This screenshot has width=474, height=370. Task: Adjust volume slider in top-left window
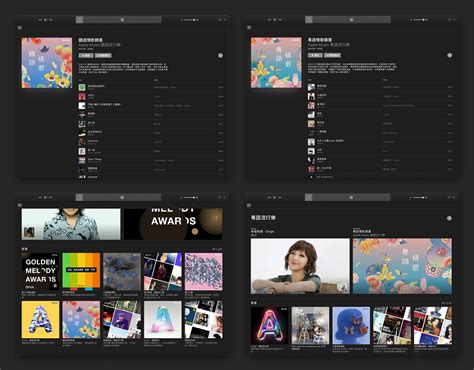coord(190,20)
